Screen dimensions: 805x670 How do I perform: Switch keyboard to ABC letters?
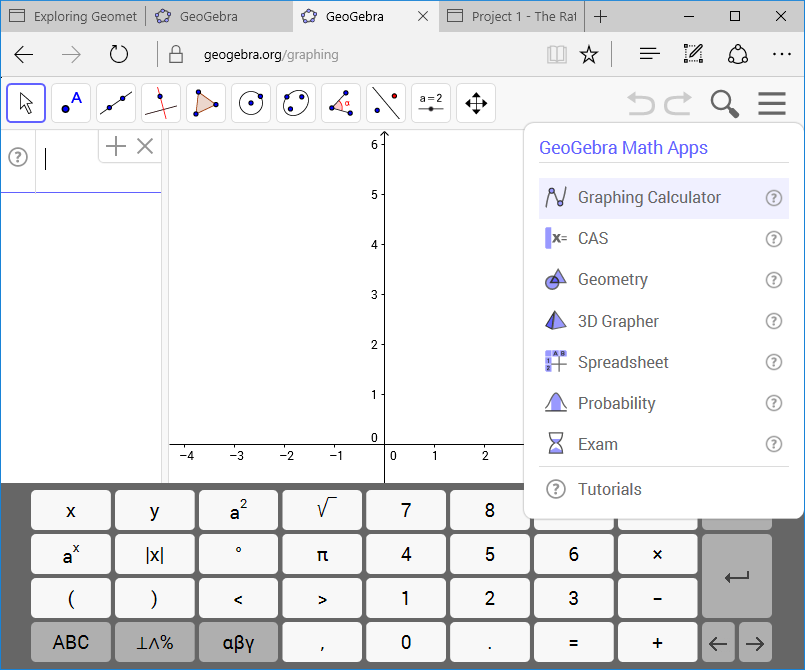[71, 642]
